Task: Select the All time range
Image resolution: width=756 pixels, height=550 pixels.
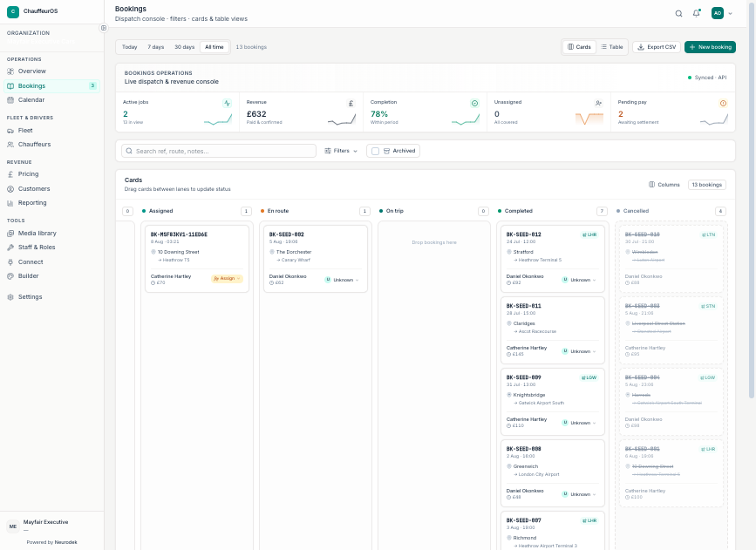Action: 215,47
